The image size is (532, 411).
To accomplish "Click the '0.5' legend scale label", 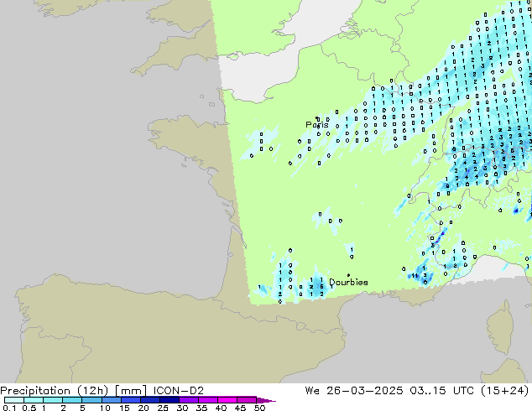I will (29, 408).
